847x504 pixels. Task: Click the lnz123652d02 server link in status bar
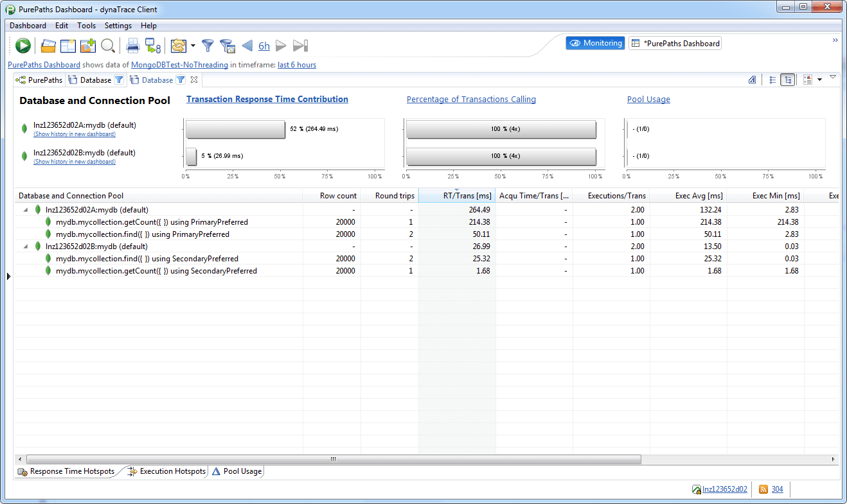[x=725, y=489]
